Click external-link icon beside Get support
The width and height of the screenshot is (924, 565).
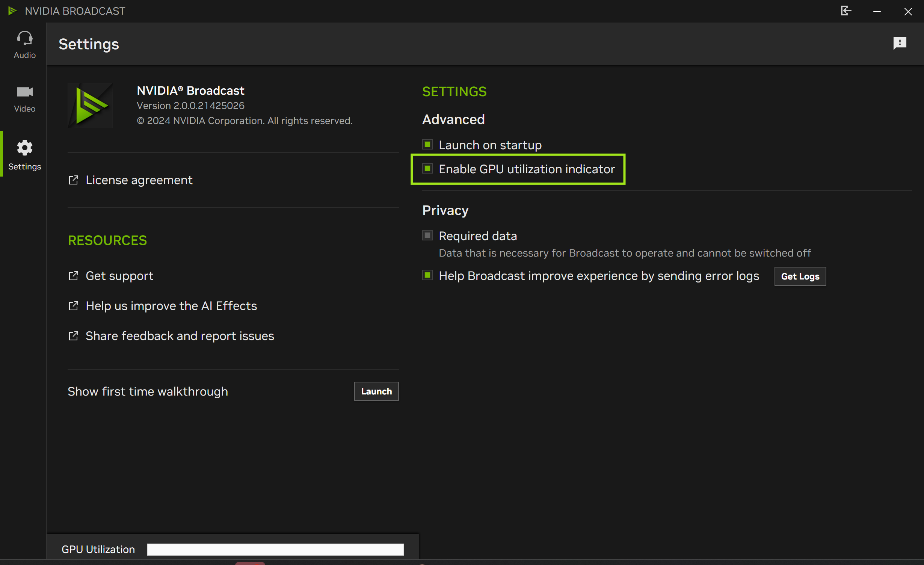tap(74, 276)
